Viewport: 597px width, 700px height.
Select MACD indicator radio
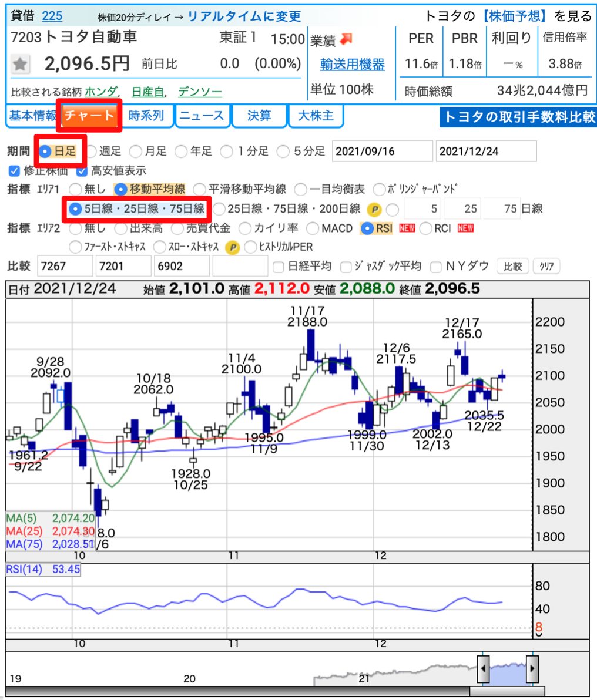[313, 228]
